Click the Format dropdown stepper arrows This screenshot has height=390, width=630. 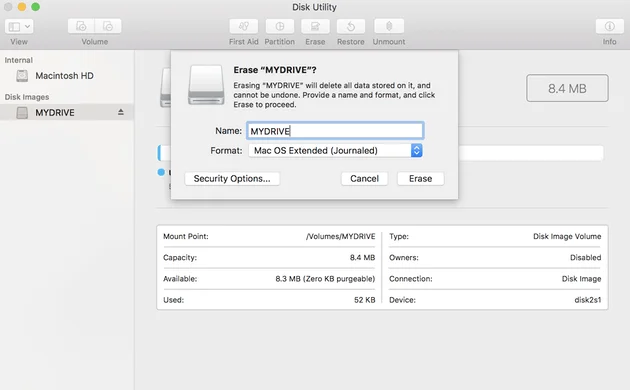coord(417,151)
